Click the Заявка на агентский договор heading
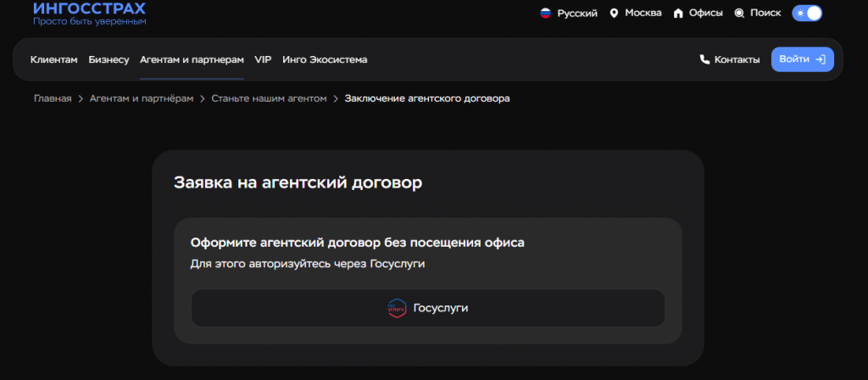 pyautogui.click(x=298, y=183)
